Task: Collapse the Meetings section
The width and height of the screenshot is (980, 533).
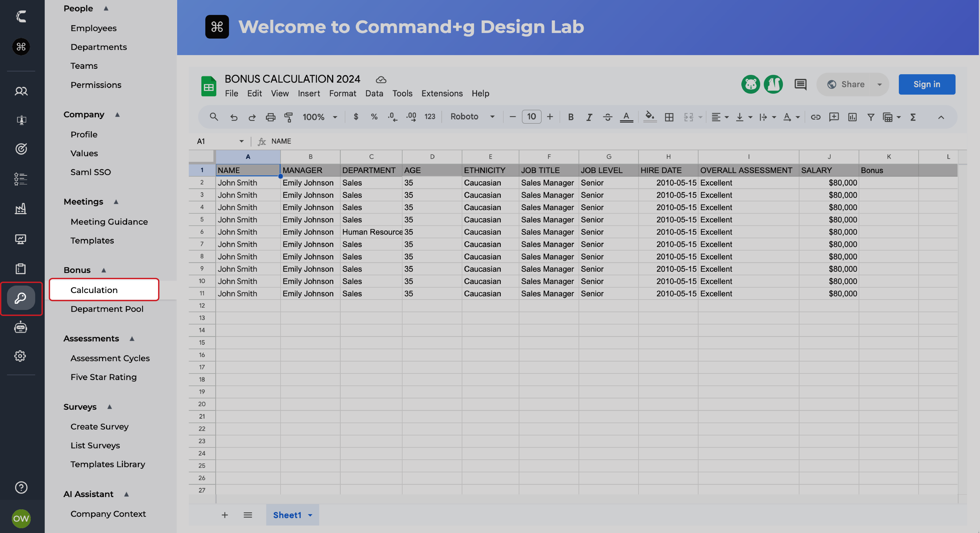Action: pyautogui.click(x=116, y=202)
